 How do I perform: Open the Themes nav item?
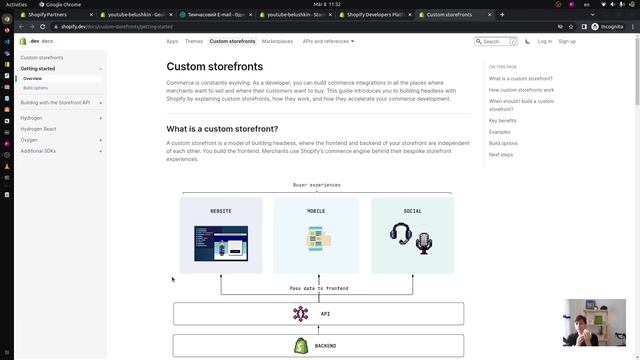(193, 41)
